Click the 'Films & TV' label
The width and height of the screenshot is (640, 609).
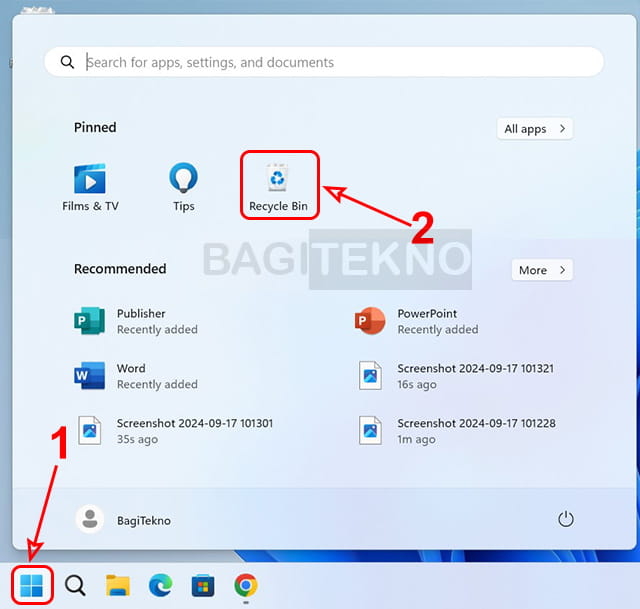tap(90, 206)
